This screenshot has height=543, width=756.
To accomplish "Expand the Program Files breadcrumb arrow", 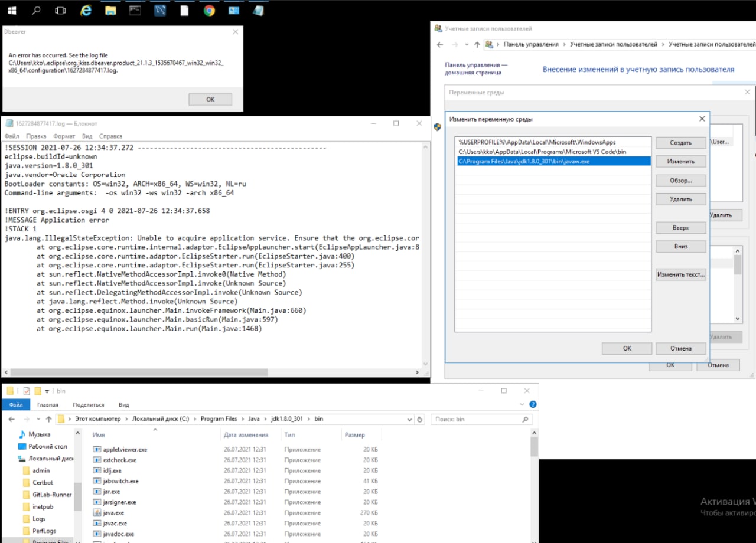I will click(242, 419).
